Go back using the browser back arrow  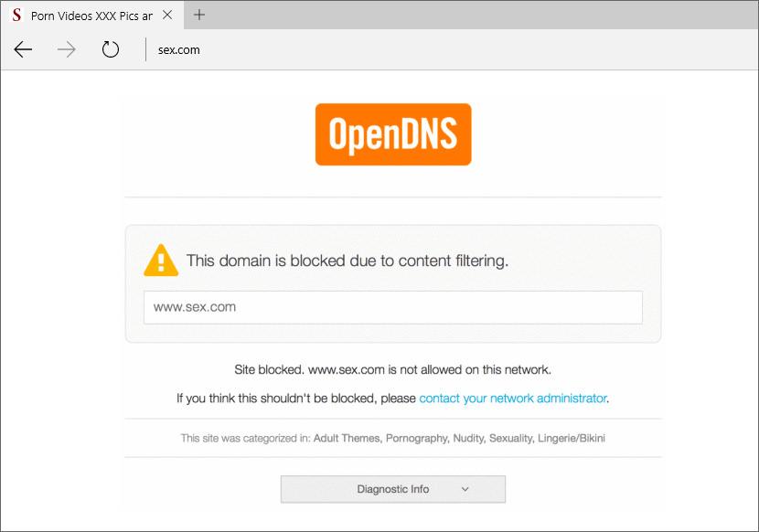[x=23, y=49]
